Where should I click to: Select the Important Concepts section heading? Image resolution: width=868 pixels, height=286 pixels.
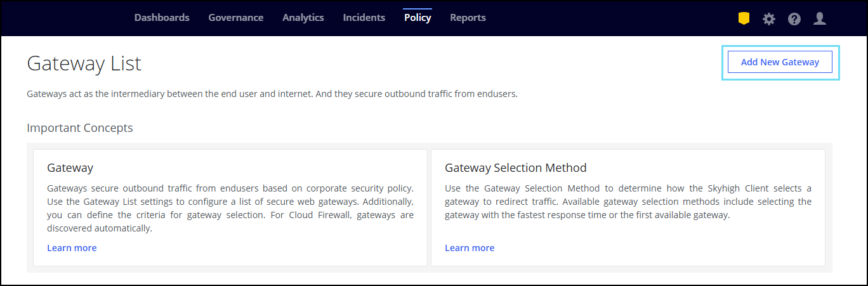80,128
